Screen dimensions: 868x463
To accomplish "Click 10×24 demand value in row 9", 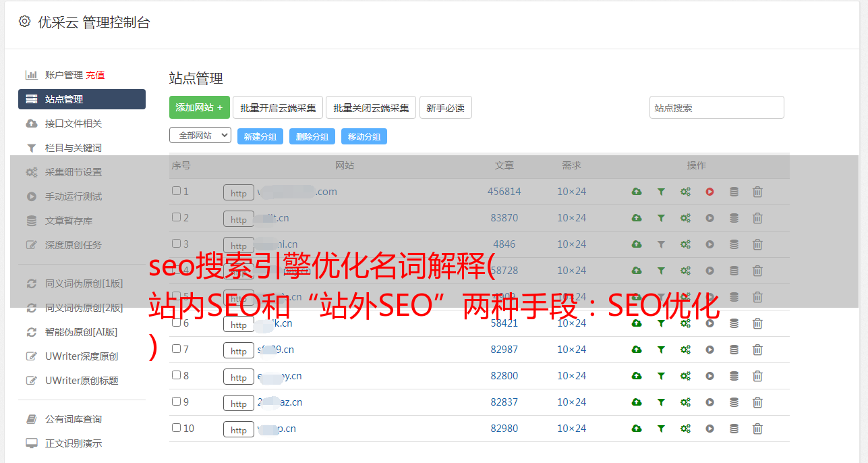I will tap(571, 402).
